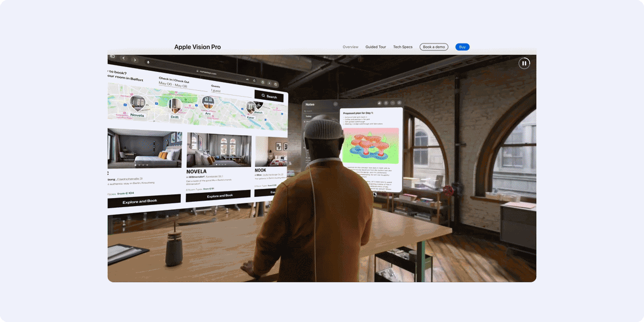Pause the video with the pause button
Viewport: 644px width, 322px height.
click(x=524, y=63)
